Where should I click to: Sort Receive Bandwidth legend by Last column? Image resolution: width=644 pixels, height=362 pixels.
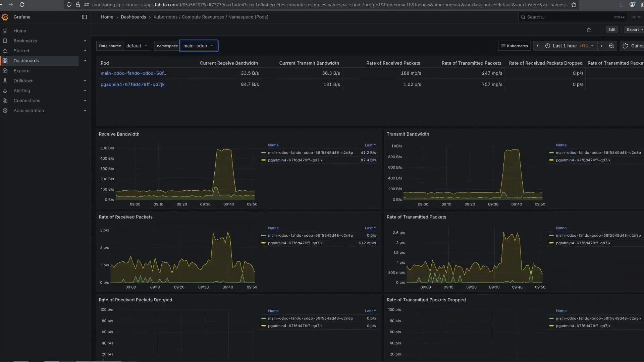(x=370, y=145)
